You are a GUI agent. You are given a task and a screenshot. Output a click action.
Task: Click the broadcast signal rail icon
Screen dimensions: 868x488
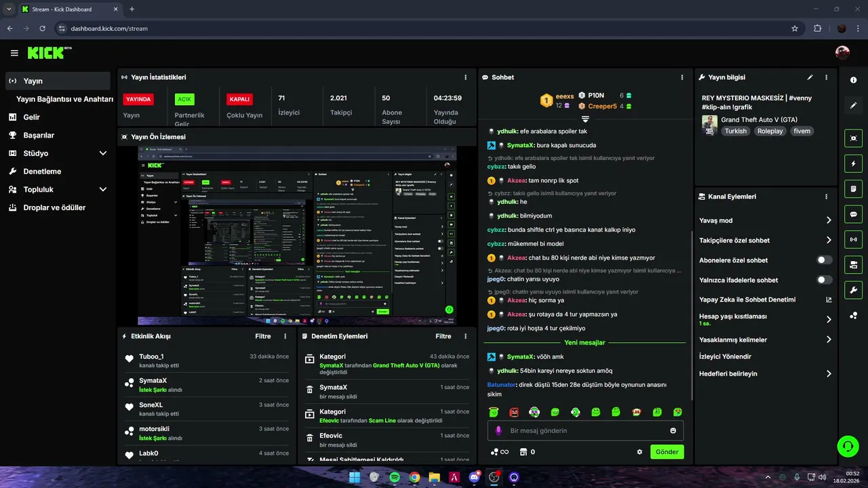pyautogui.click(x=853, y=239)
